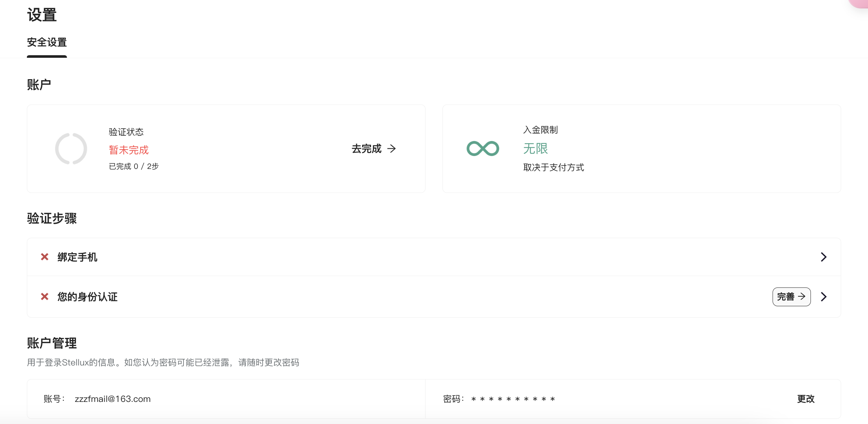Click the arrow inside the 完善 button
The image size is (868, 424).
pyautogui.click(x=802, y=296)
